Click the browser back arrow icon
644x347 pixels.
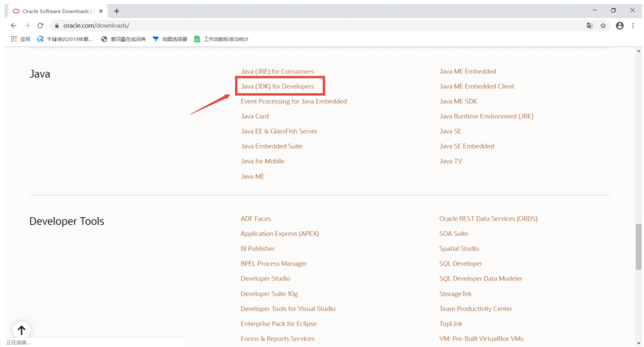14,26
